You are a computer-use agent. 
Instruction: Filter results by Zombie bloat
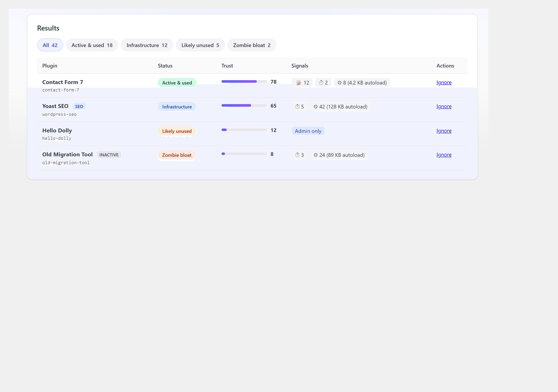pos(252,45)
